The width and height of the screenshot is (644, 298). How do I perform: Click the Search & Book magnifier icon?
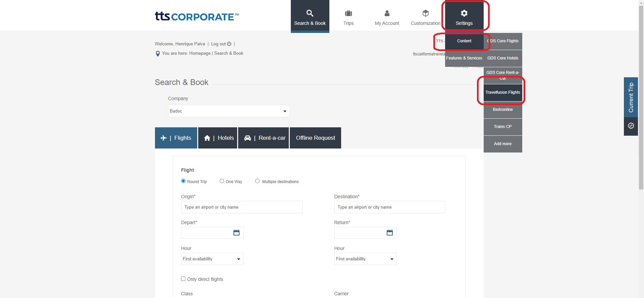click(310, 13)
